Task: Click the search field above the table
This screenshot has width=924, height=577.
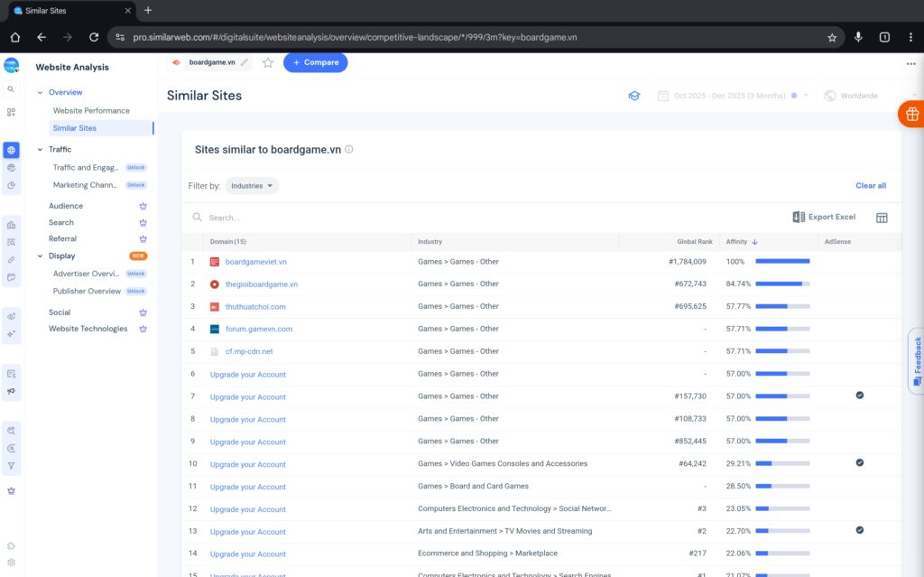Action: click(x=271, y=217)
